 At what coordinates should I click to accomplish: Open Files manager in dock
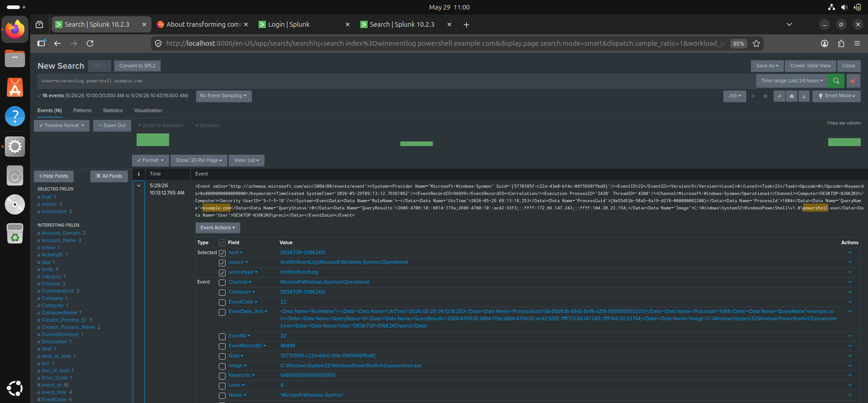pos(15,58)
